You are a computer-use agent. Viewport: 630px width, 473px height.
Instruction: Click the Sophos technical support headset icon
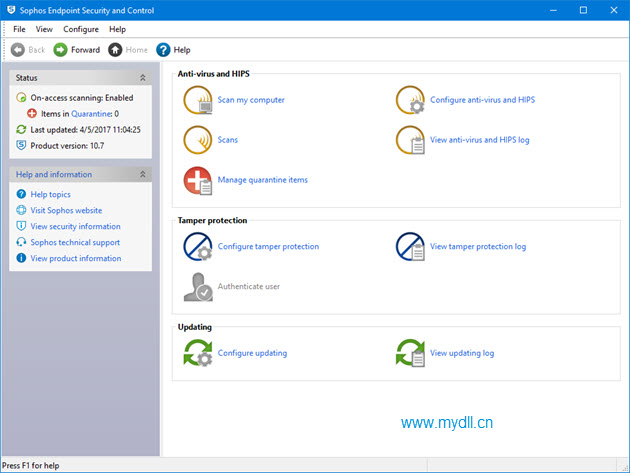(21, 242)
